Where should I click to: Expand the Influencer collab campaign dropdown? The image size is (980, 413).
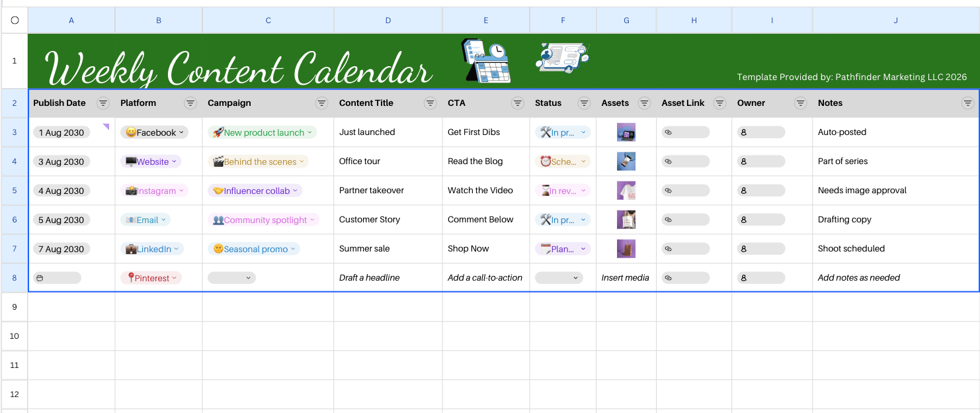pos(255,191)
